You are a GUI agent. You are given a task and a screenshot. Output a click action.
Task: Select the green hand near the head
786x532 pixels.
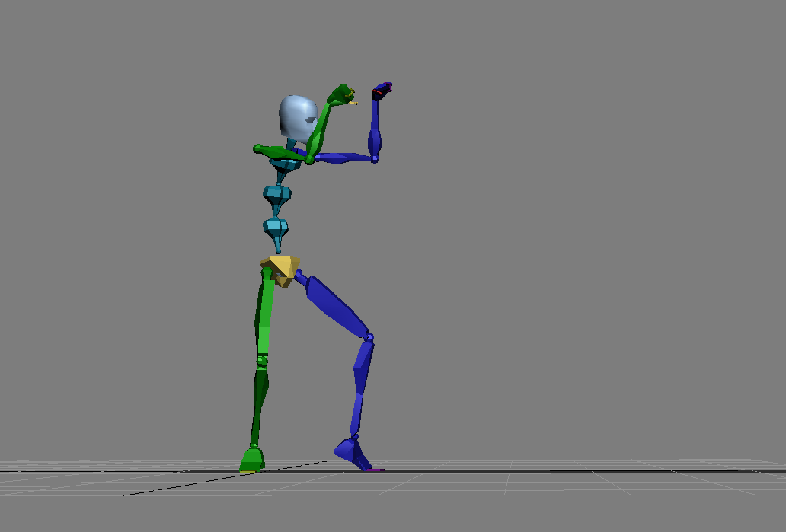click(341, 94)
